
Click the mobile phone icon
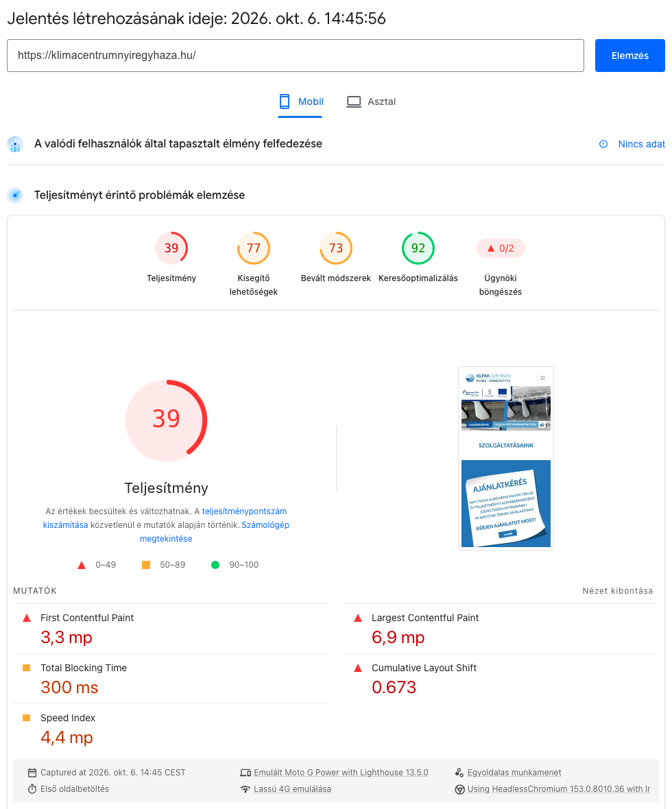pos(285,101)
